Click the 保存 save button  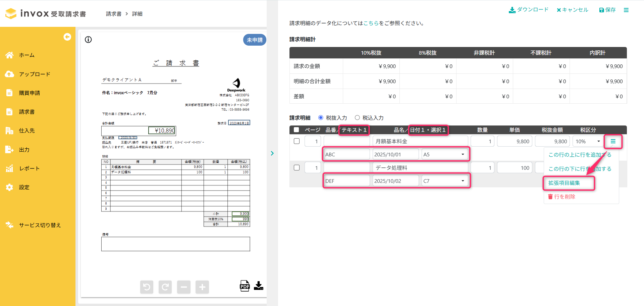607,10
